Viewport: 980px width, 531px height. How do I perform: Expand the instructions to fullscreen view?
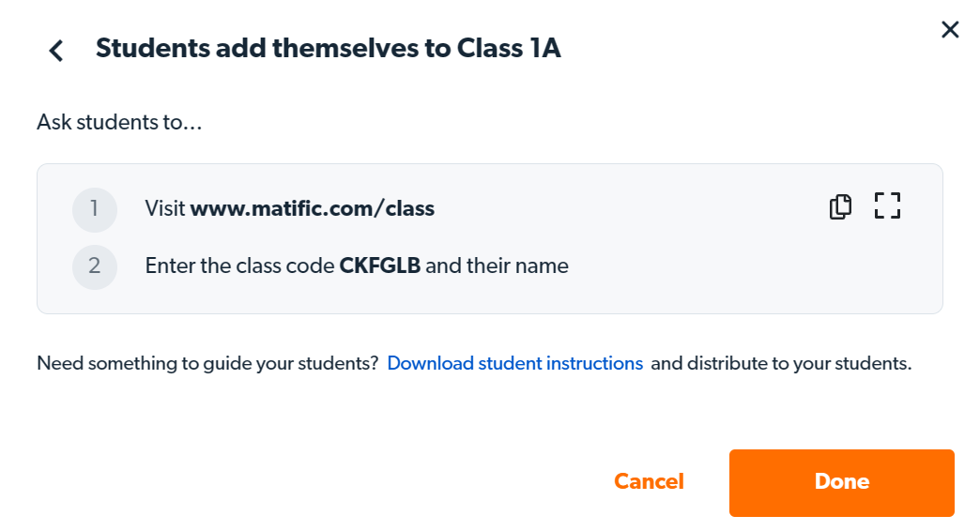point(887,206)
